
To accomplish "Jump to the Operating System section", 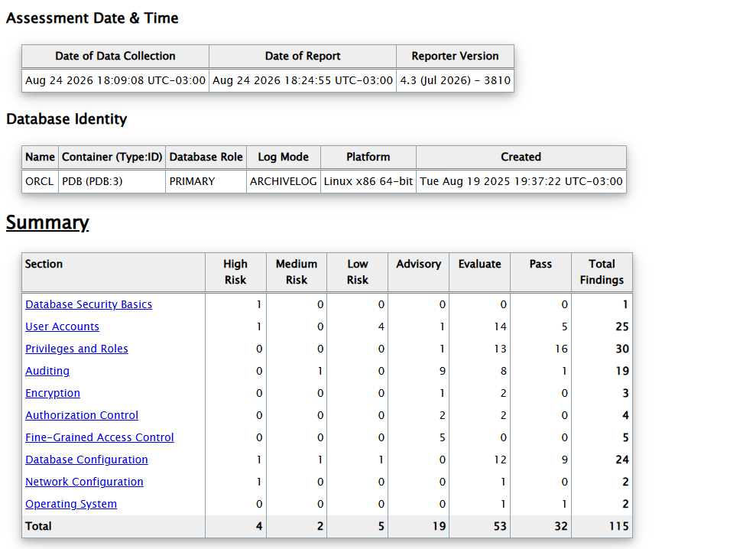I will click(x=71, y=504).
